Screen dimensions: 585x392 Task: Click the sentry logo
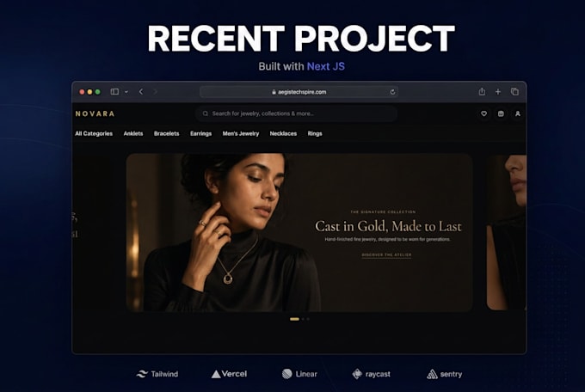pyautogui.click(x=445, y=374)
